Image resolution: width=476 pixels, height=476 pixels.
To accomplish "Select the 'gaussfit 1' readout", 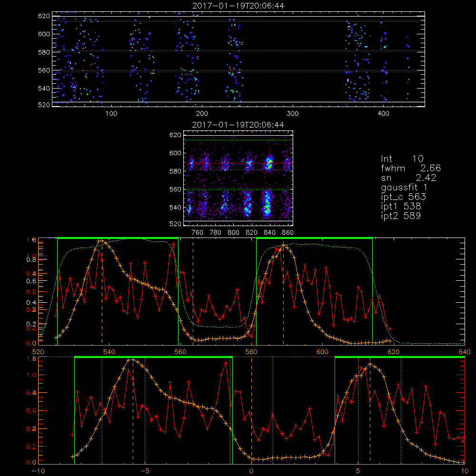I will tap(404, 187).
